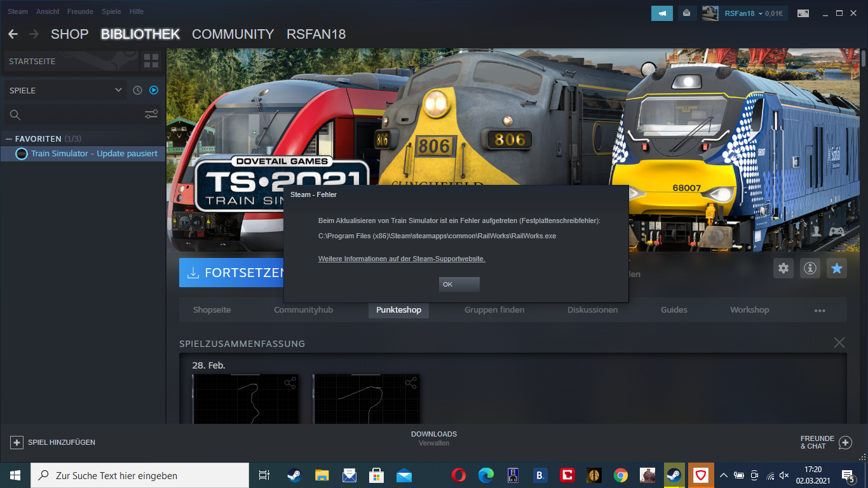Open Freunde & Chat plus icon
This screenshot has width=868, height=488.
[x=845, y=442]
